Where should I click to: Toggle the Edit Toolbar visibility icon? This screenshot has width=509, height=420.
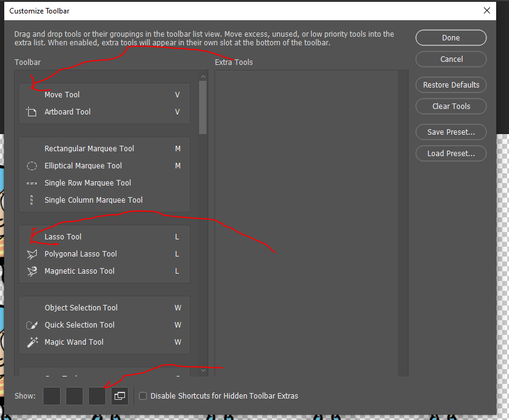(119, 396)
